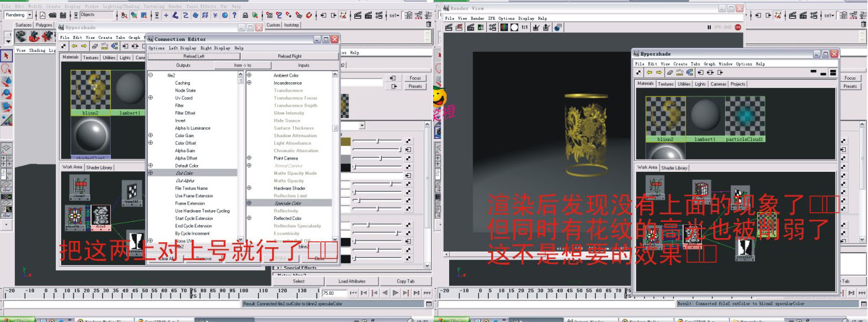Viewport: 868px width, 322px height.
Task: Switch to Projects tab in Hypershade over Render View
Action: 738,84
